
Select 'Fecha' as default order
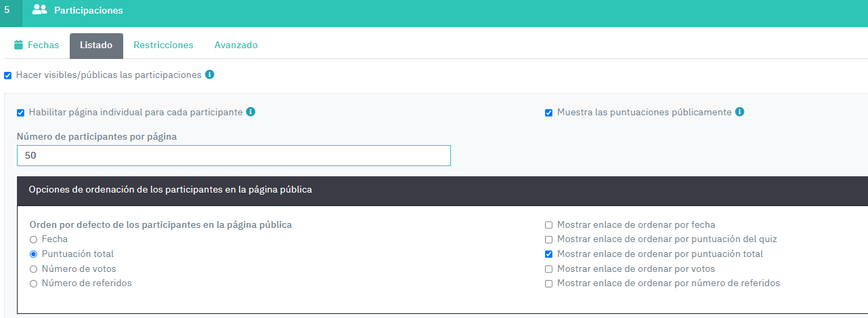33,239
